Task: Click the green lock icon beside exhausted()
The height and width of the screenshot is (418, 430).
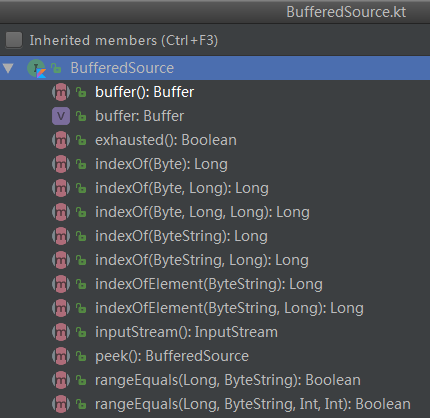Action: point(81,140)
